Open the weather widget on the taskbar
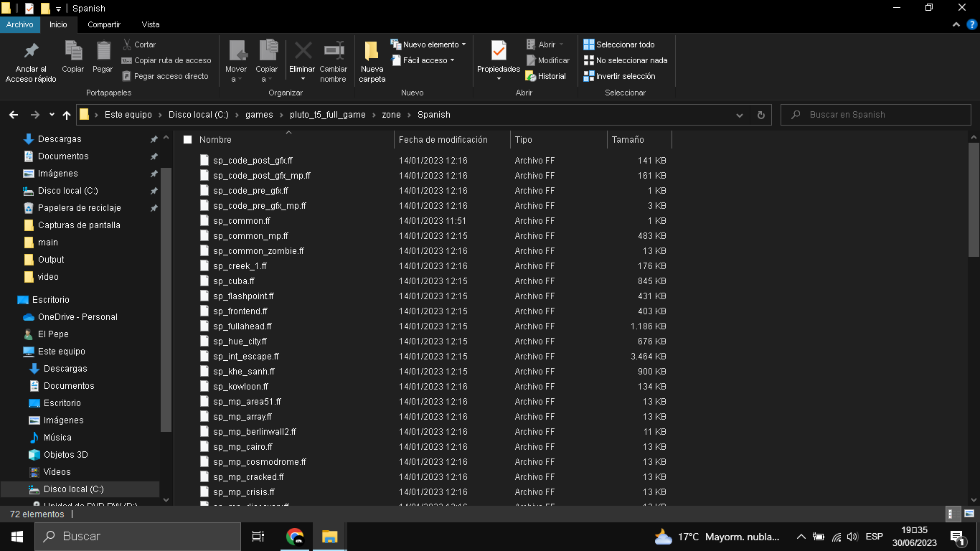Image resolution: width=980 pixels, height=551 pixels. point(718,536)
